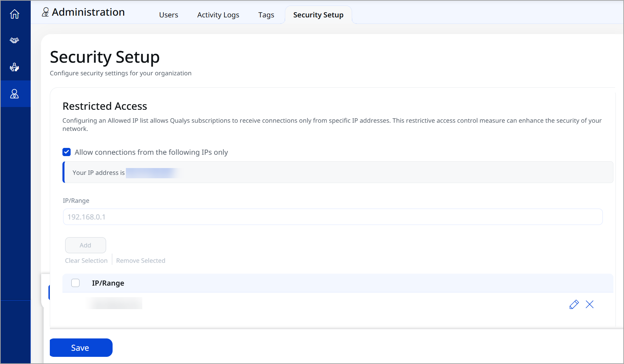Switch to the Users tab
Screen dimensions: 624x364
(169, 15)
